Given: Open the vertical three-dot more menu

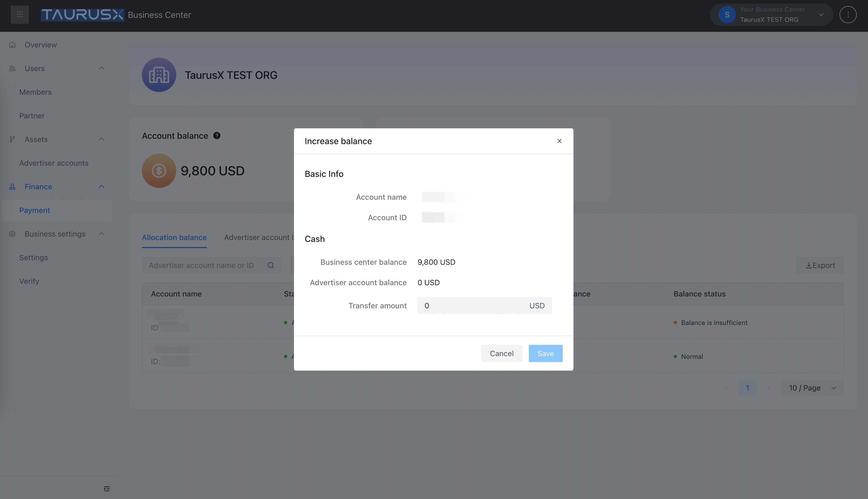Looking at the screenshot, I should pyautogui.click(x=848, y=15).
